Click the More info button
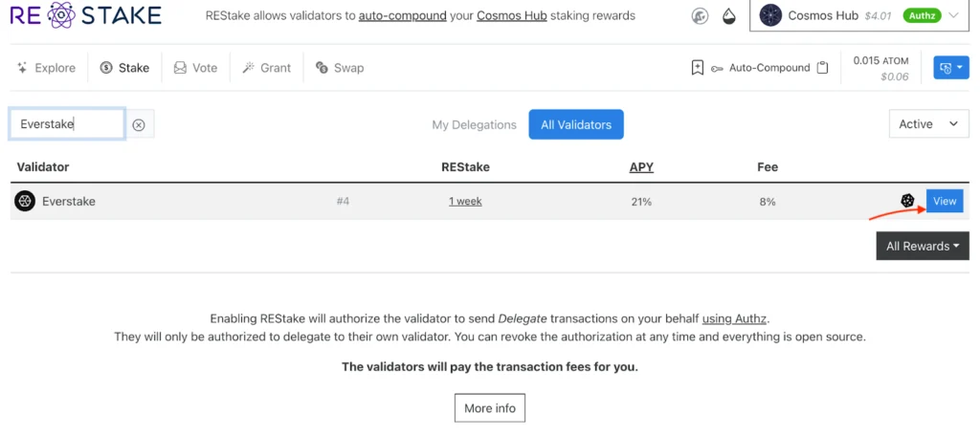This screenshot has height=436, width=980. tap(490, 408)
